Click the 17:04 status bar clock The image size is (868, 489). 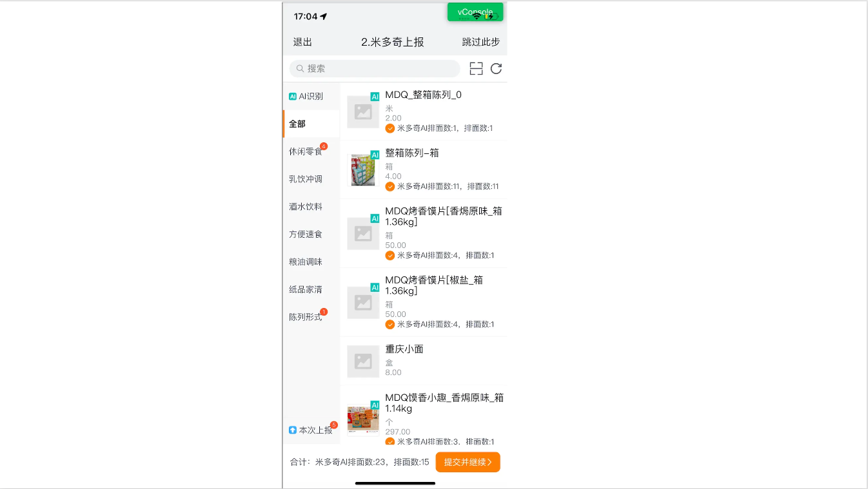coord(306,16)
